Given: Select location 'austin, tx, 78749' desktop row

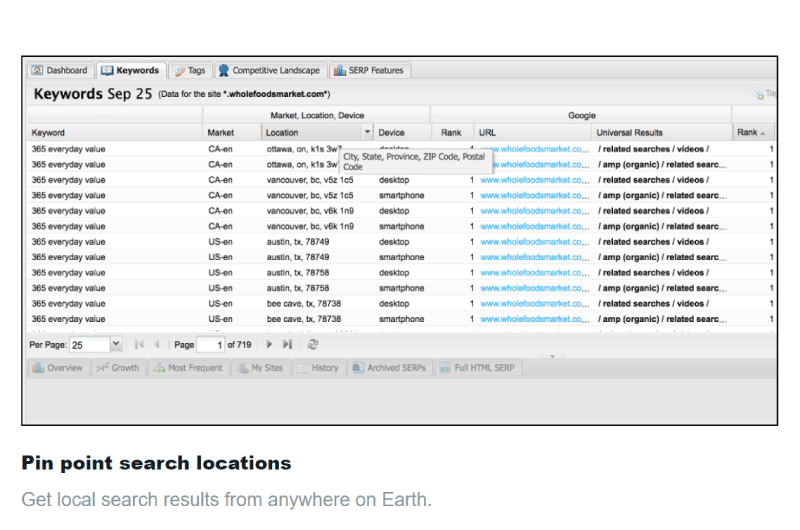Looking at the screenshot, I should coord(297,242).
